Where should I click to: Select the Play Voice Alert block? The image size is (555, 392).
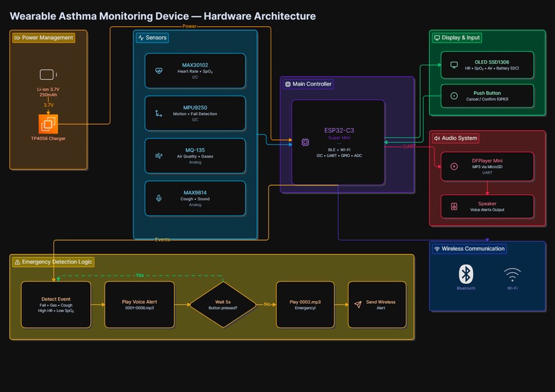pyautogui.click(x=140, y=305)
